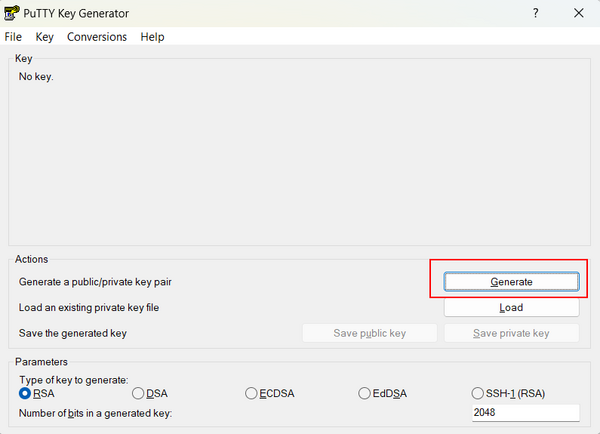The width and height of the screenshot is (600, 434).
Task: Close the PuTTY Key Generator window
Action: 579,13
